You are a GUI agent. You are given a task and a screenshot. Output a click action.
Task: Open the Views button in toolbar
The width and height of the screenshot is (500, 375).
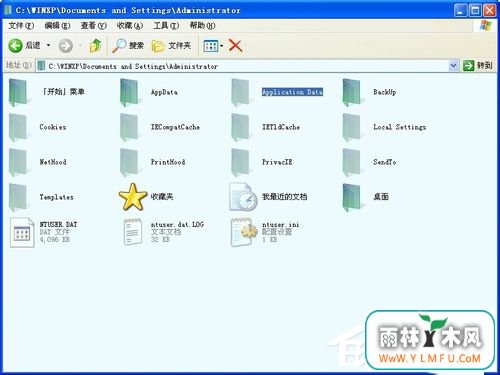pos(211,46)
